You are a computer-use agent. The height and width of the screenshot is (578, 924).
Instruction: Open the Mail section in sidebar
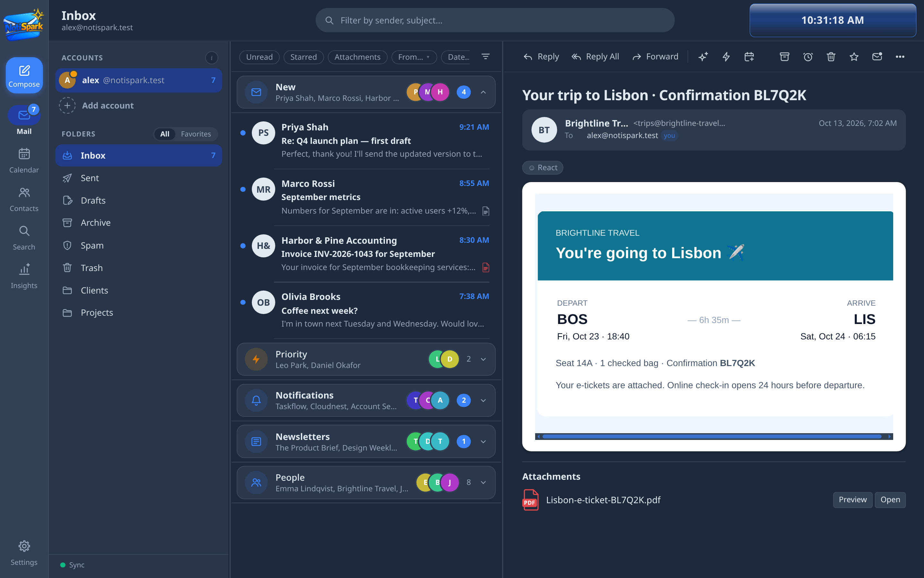pos(24,120)
